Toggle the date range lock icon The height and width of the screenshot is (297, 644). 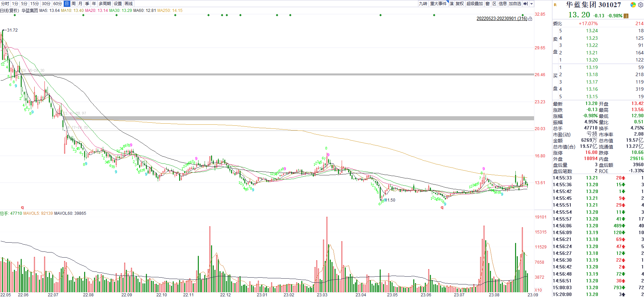(530, 19)
